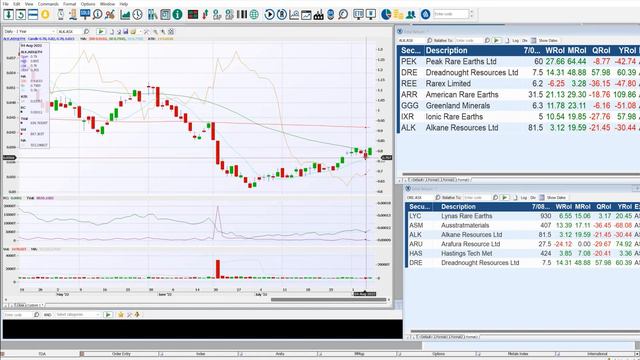Click the blue horizontal bars layout icon
Screen dimensions: 640x360
point(33,15)
